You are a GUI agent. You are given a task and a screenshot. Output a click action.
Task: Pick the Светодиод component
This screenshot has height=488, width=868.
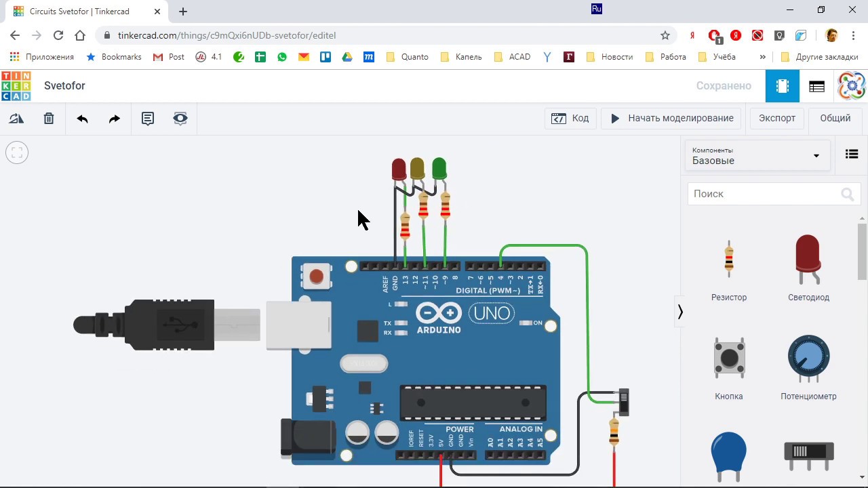pyautogui.click(x=808, y=268)
